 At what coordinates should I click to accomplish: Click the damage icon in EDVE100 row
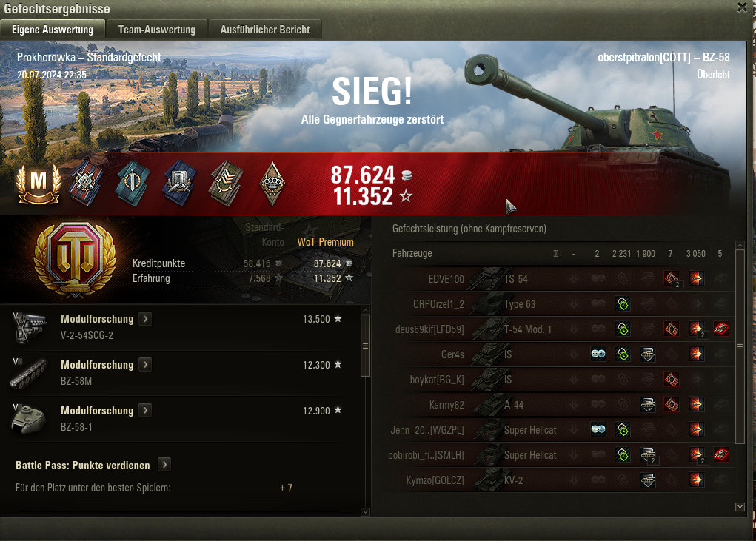(696, 278)
